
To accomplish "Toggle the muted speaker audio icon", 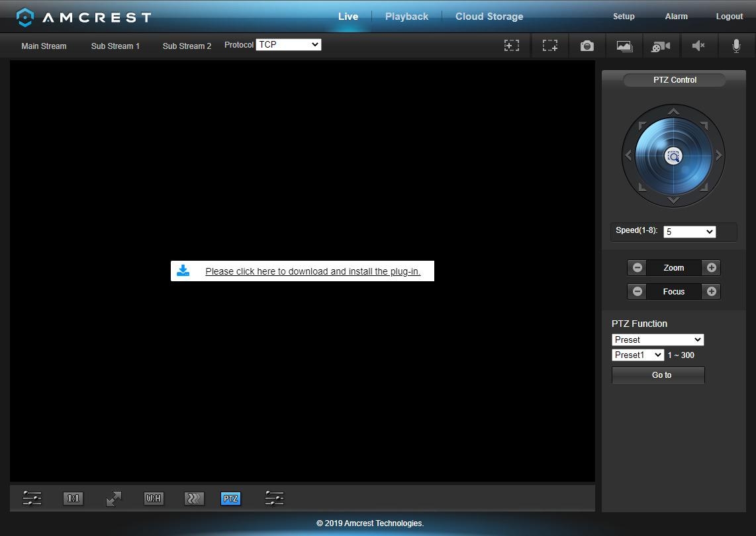I will [698, 46].
